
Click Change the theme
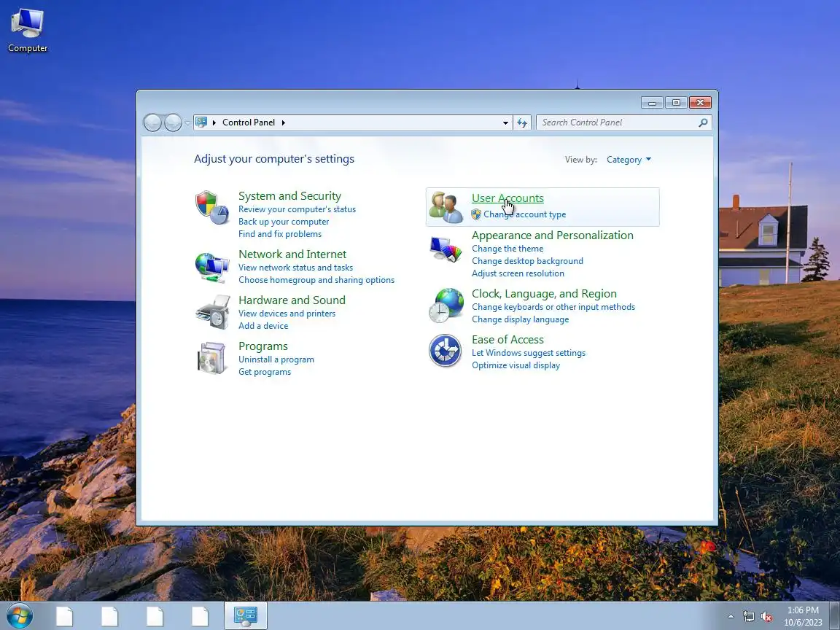pos(507,249)
